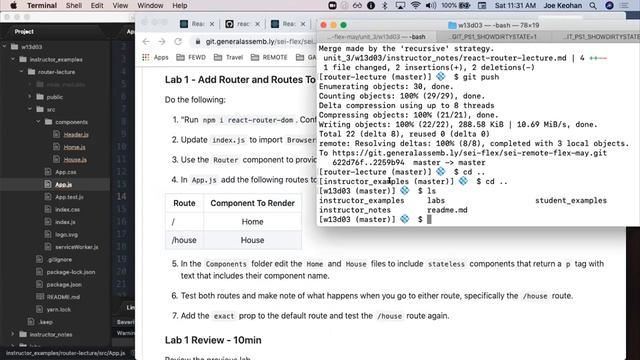This screenshot has width=640, height=360.
Task: Click the Lab 1 Review heading
Action: click(x=213, y=340)
